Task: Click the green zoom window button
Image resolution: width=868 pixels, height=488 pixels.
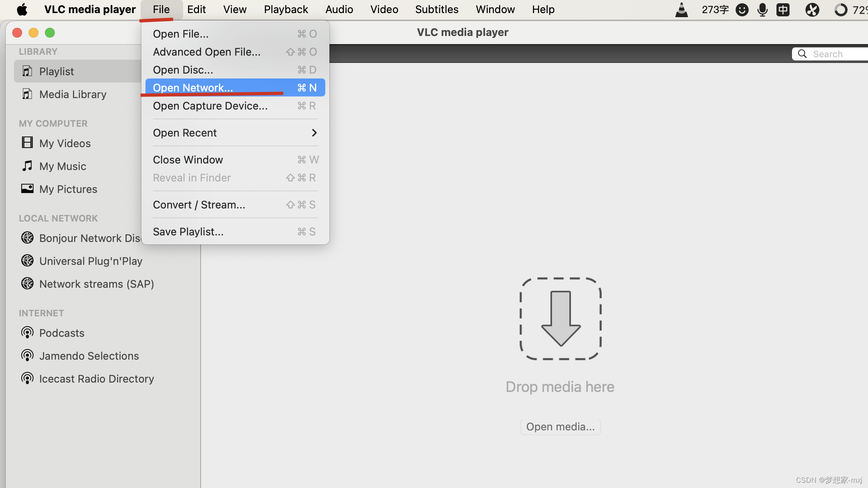Action: (50, 33)
